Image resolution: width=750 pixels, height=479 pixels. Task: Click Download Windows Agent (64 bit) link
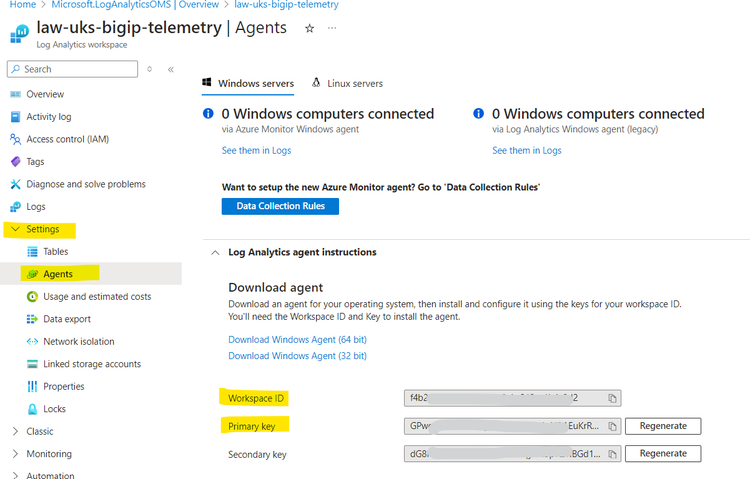(297, 340)
